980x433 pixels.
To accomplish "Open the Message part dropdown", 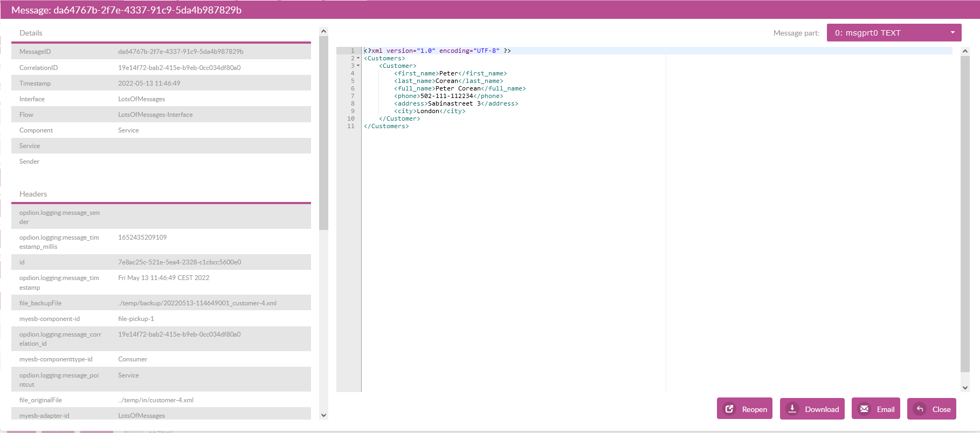I will (x=894, y=33).
